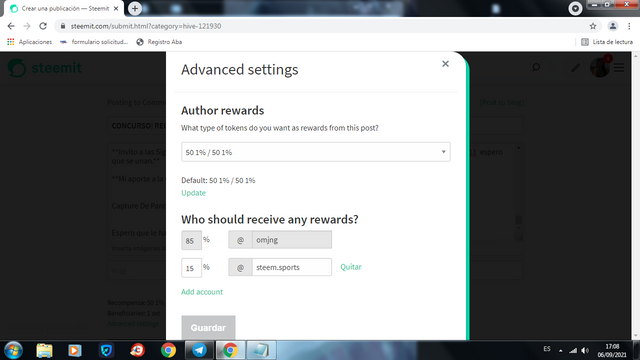Click the browser forward arrow
Screen dimensions: 640x360
27,26
